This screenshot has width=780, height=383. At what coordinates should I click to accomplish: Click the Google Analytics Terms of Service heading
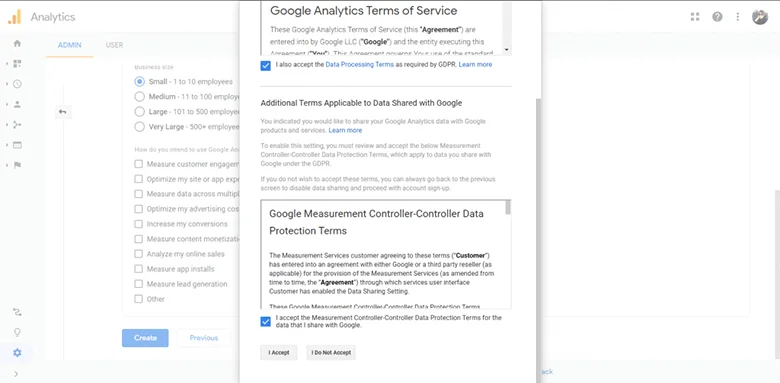pyautogui.click(x=364, y=10)
